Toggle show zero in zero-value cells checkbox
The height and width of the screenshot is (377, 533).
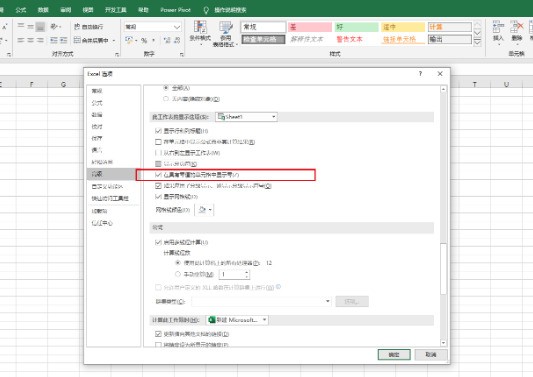click(x=158, y=175)
